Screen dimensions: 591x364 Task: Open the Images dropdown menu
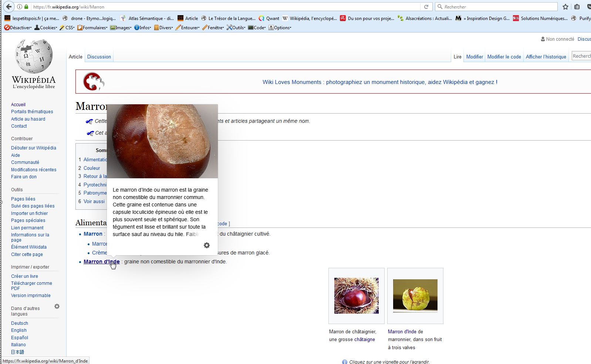click(121, 27)
